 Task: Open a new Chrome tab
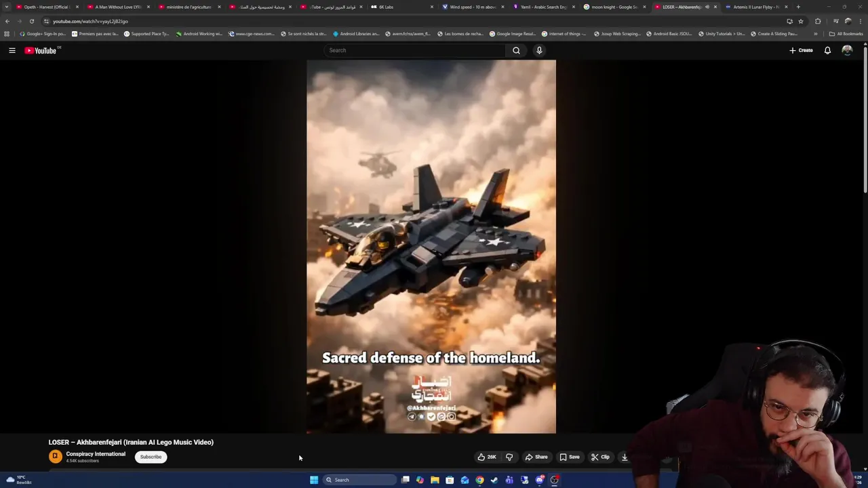pos(798,7)
